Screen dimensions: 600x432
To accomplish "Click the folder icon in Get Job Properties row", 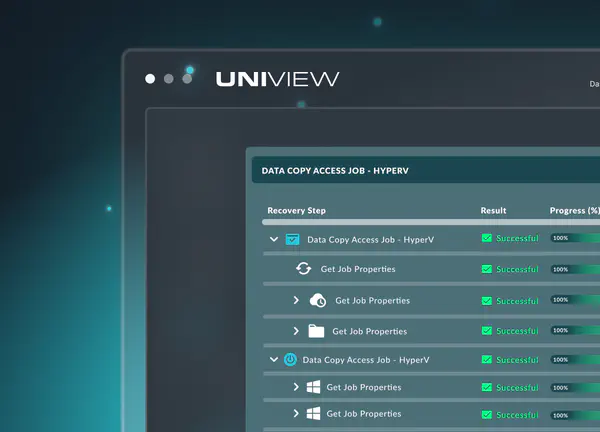I will (x=316, y=331).
